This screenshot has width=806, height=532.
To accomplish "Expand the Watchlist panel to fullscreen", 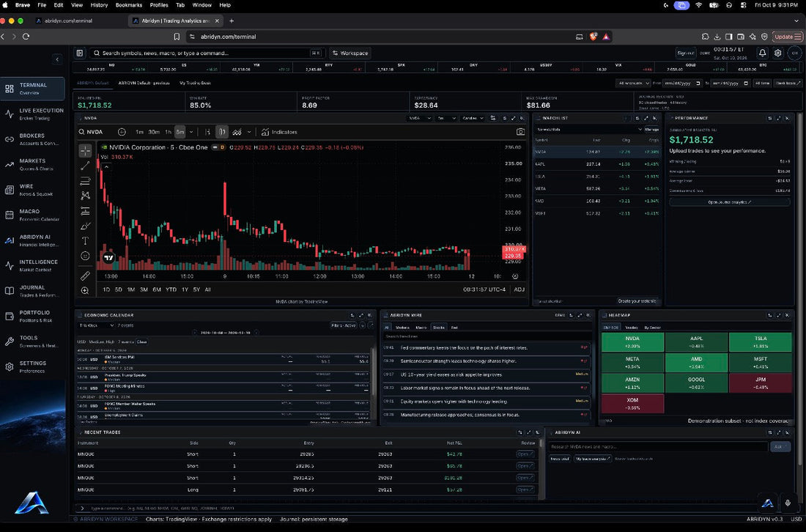I will pos(646,118).
